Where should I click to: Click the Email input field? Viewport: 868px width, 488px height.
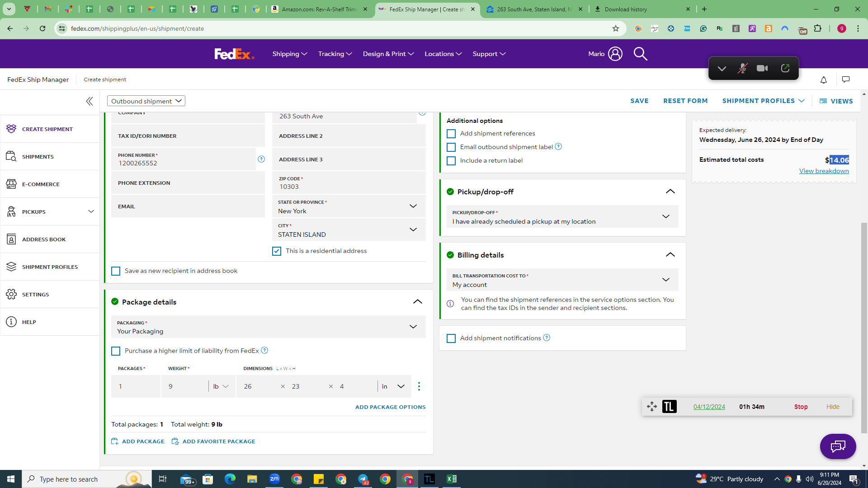click(188, 206)
